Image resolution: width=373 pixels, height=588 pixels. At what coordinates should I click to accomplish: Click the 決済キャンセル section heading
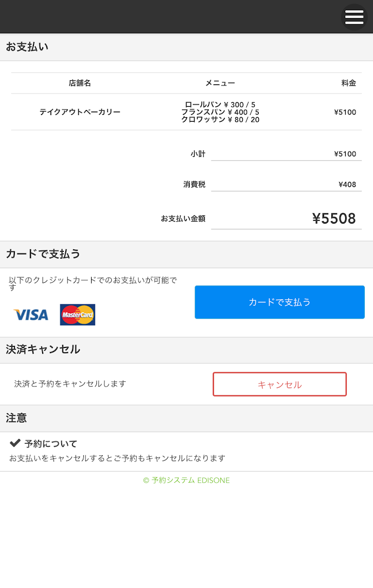(x=43, y=350)
